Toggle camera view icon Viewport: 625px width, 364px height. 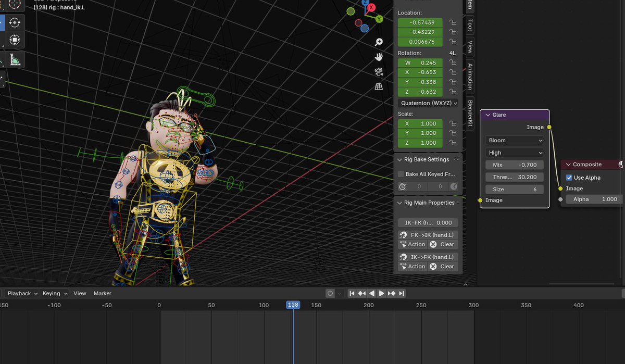click(x=379, y=71)
